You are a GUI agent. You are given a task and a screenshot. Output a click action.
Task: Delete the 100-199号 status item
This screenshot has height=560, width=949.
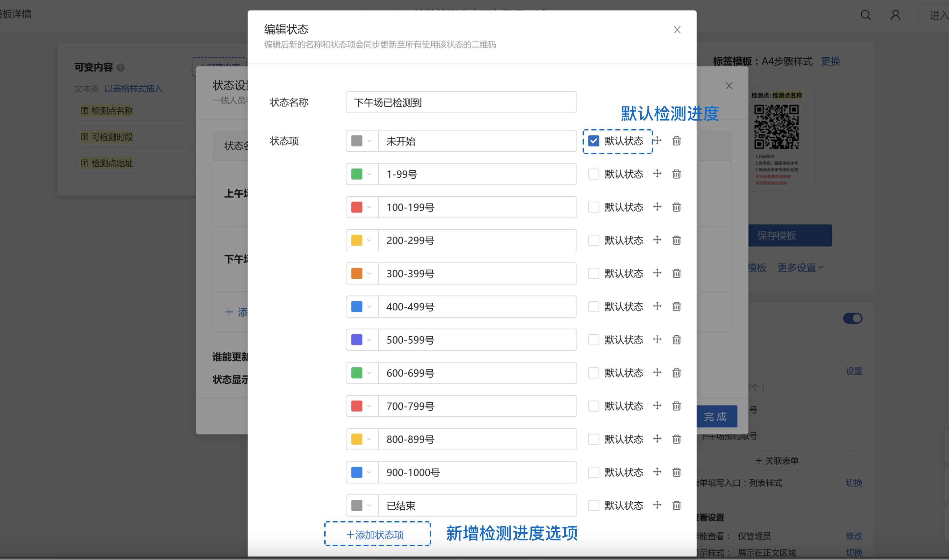[676, 207]
